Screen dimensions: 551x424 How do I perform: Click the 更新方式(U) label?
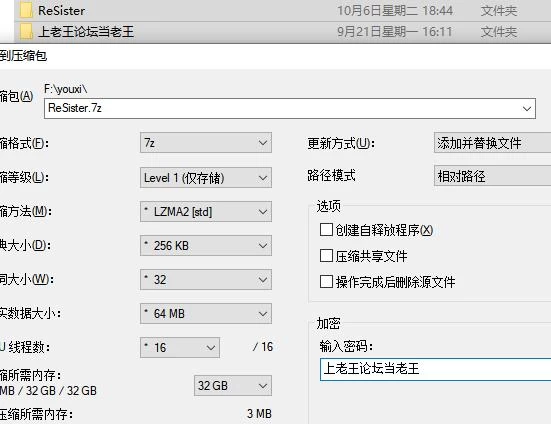click(341, 143)
